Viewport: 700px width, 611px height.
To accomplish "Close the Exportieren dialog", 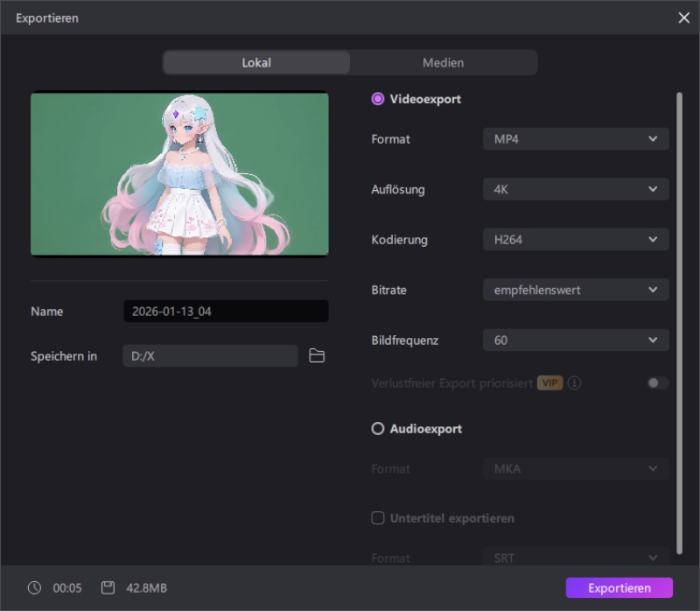I will (x=683, y=18).
